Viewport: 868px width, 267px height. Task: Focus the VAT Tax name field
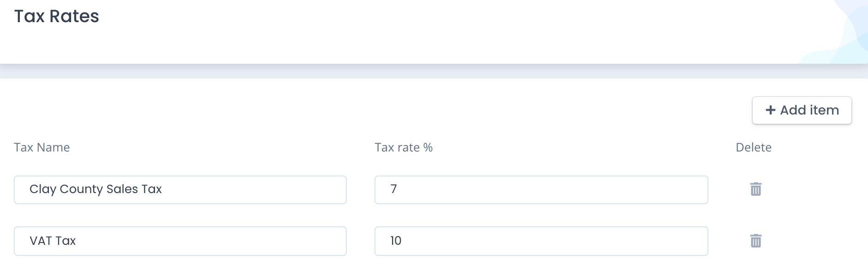pyautogui.click(x=180, y=241)
